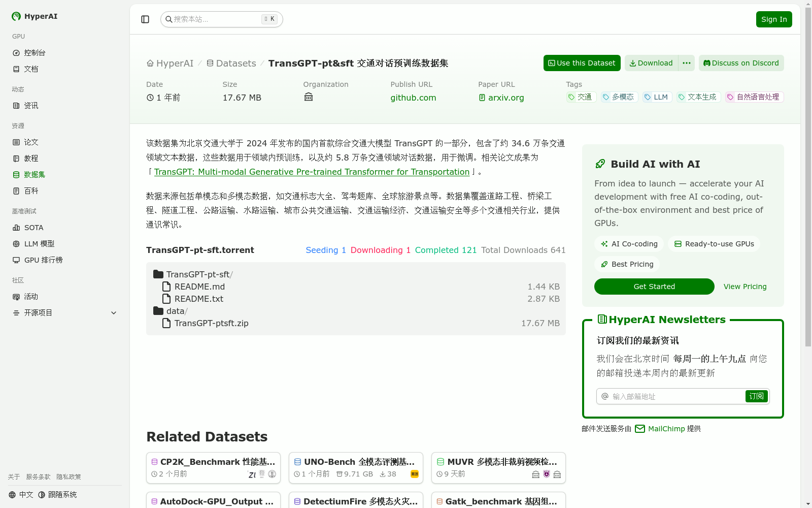Viewport: 812px width, 508px height.
Task: Open 教程 in sidebar
Action: [x=64, y=158]
